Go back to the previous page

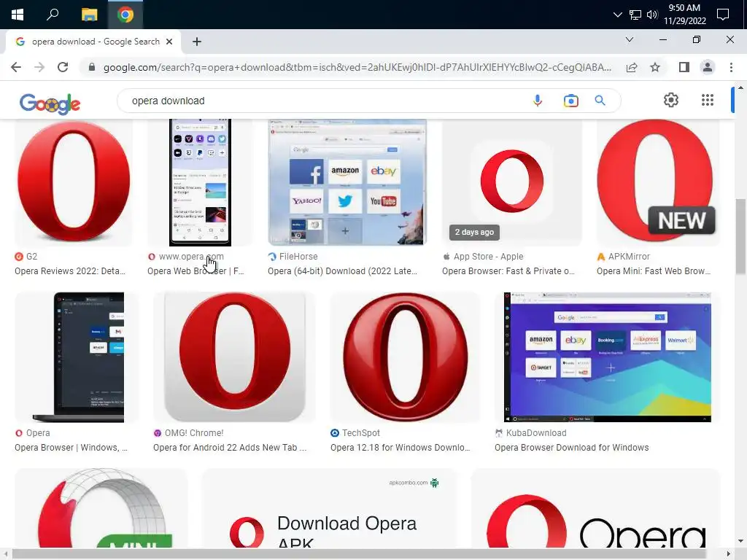pos(16,67)
